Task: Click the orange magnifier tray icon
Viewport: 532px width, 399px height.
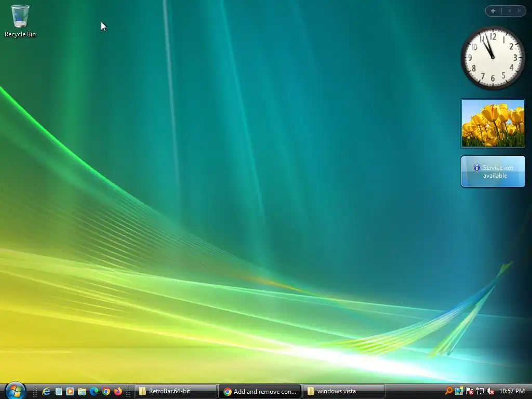Action: pyautogui.click(x=448, y=391)
